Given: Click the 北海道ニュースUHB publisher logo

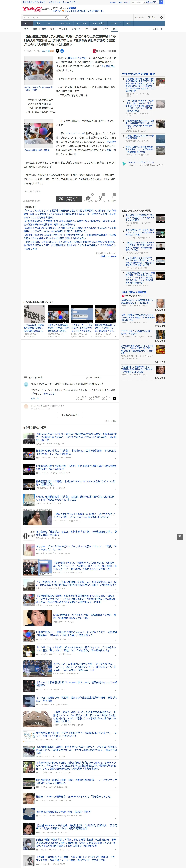Looking at the screenshot, I should [x=104, y=51].
